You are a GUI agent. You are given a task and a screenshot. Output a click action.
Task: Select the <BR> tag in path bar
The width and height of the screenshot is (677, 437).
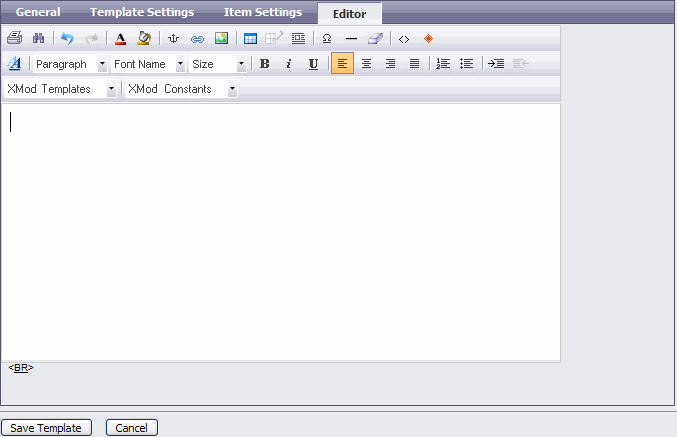pyautogui.click(x=21, y=367)
